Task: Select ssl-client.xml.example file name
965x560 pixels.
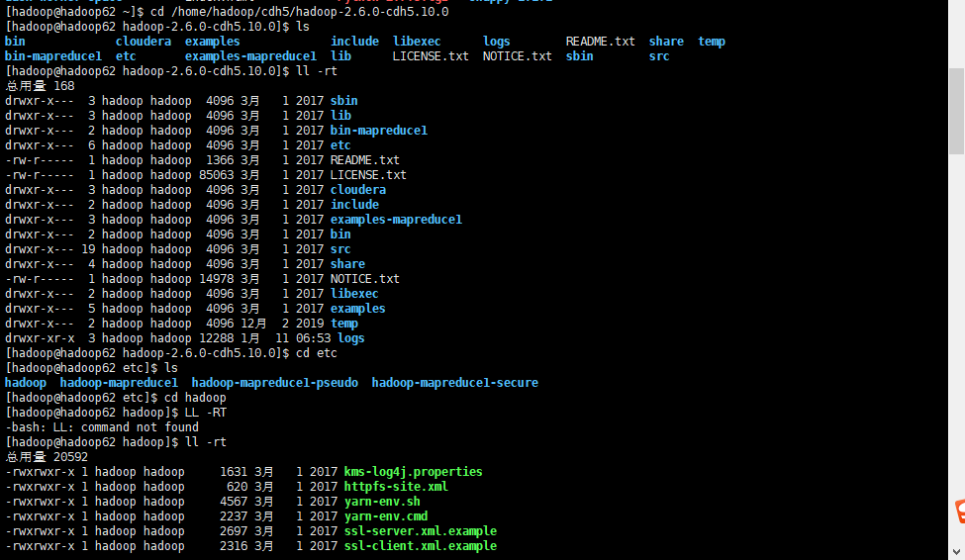Action: (421, 546)
